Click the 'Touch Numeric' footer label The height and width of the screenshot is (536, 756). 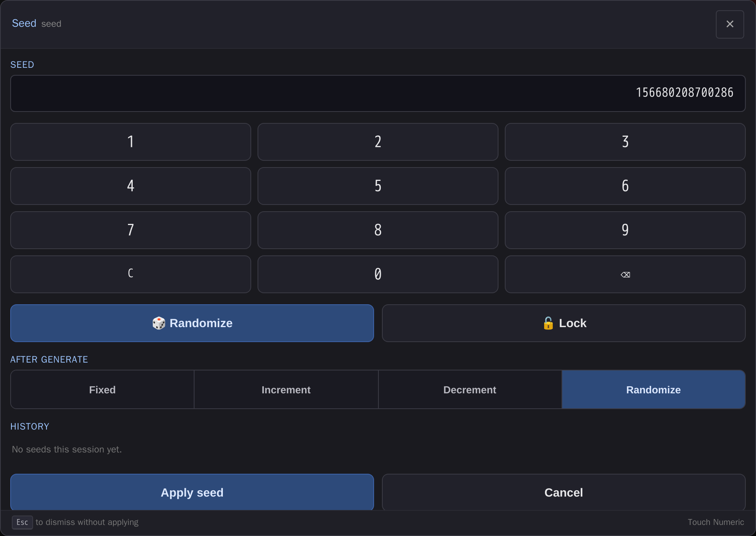click(716, 522)
